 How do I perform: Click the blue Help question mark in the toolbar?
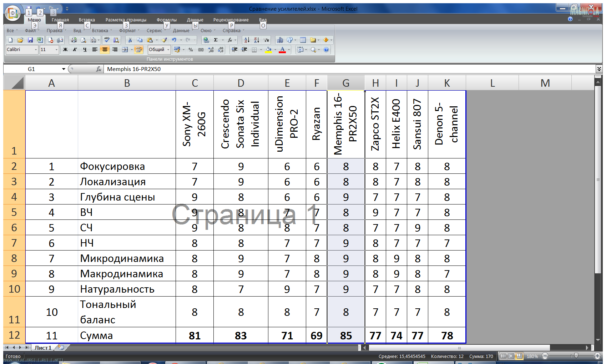pyautogui.click(x=326, y=50)
